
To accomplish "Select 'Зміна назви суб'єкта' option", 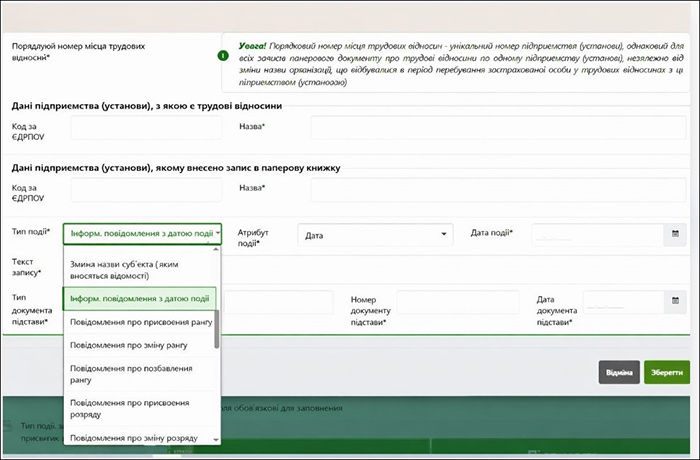I will [x=140, y=269].
